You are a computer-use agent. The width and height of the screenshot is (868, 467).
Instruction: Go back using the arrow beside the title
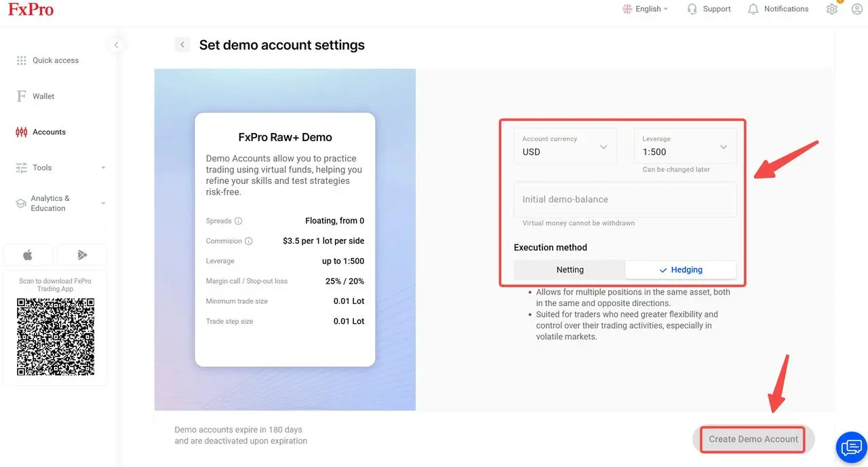tap(182, 45)
